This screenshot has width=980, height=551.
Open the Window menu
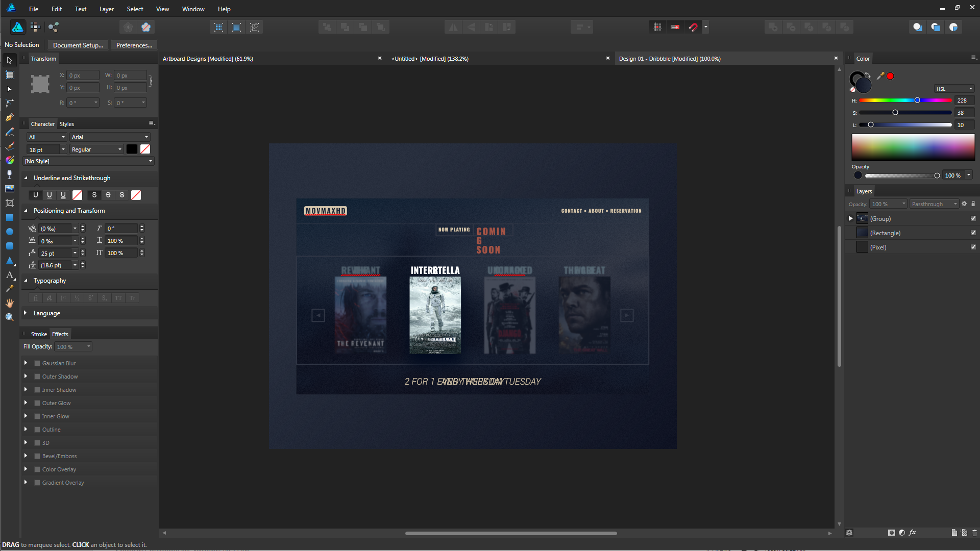[193, 9]
